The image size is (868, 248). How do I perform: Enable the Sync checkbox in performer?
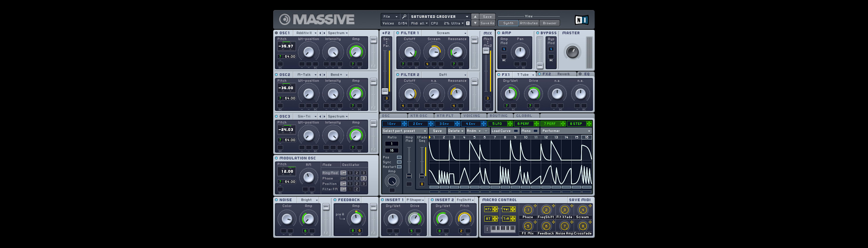pyautogui.click(x=399, y=162)
